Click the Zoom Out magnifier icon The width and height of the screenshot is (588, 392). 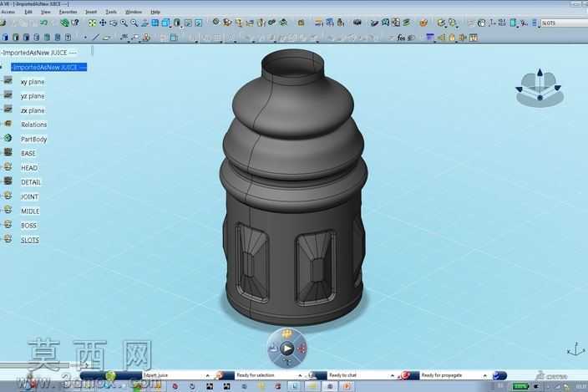coord(134,23)
